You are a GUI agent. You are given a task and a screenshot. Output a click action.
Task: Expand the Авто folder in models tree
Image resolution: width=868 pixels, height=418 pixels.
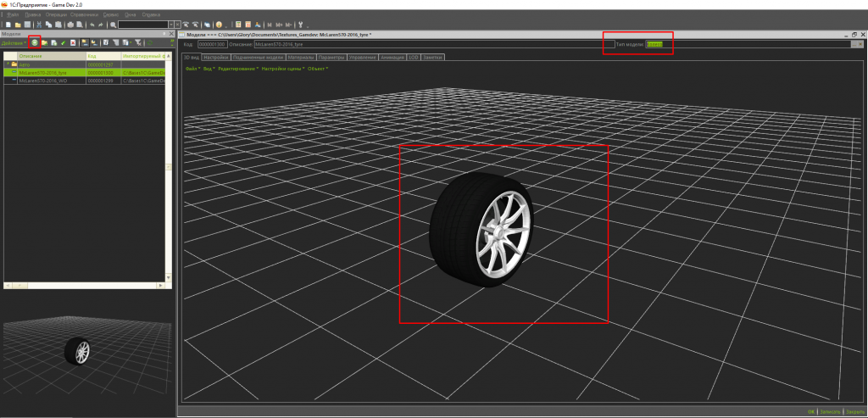pos(7,64)
